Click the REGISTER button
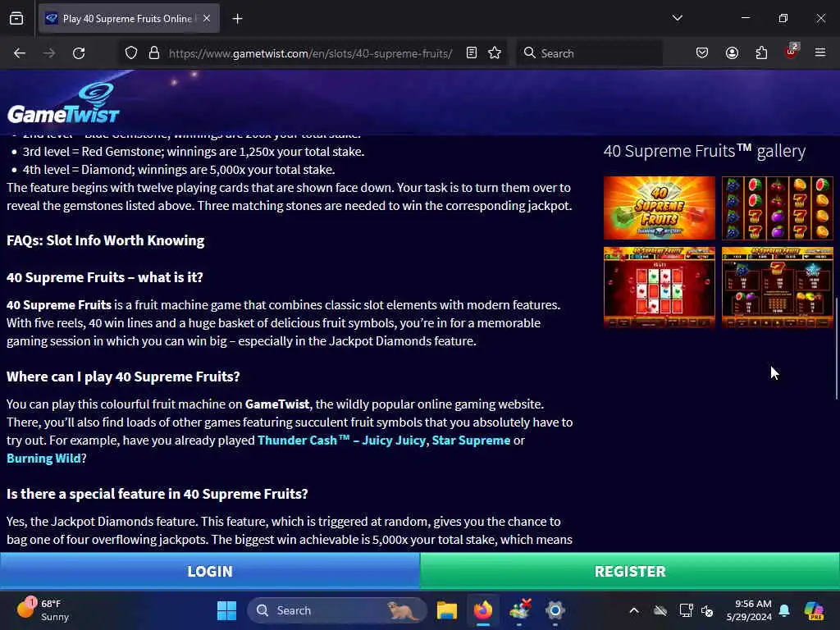Image resolution: width=840 pixels, height=630 pixels. [x=630, y=571]
